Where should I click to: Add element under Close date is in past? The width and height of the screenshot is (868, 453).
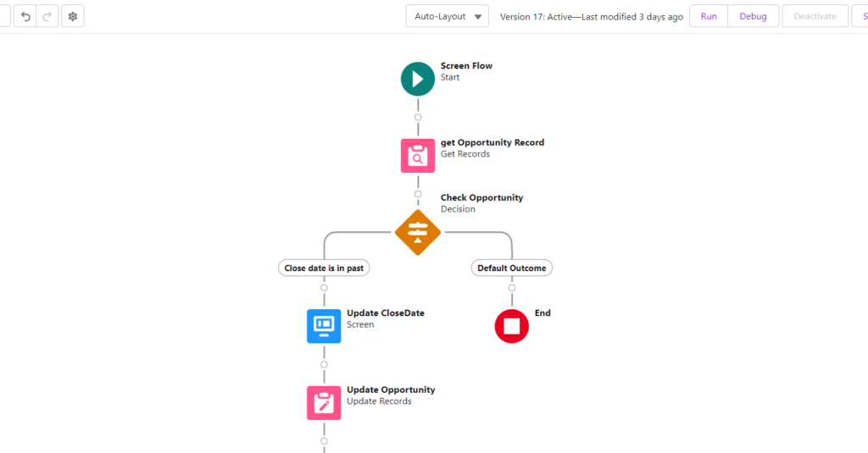click(x=324, y=288)
